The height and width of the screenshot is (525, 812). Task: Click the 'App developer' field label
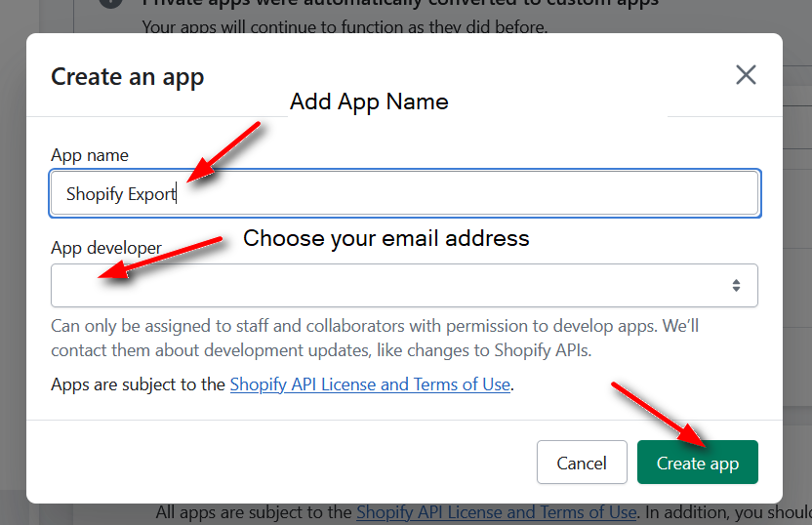tap(106, 248)
